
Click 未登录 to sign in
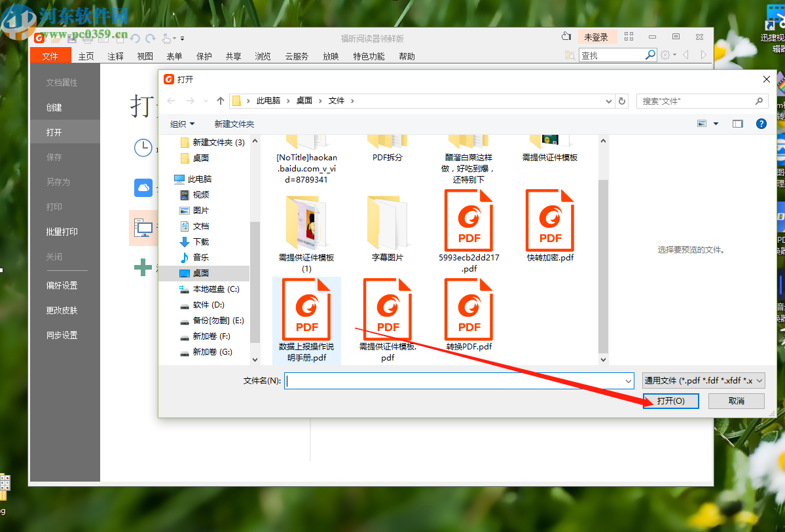click(597, 37)
